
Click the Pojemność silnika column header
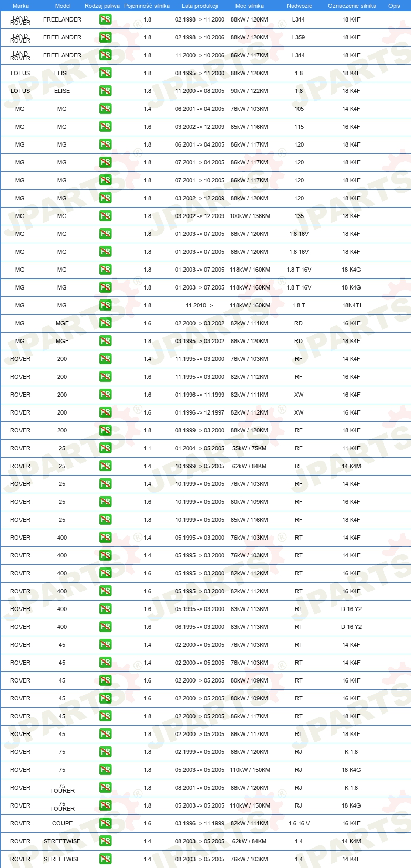click(147, 6)
